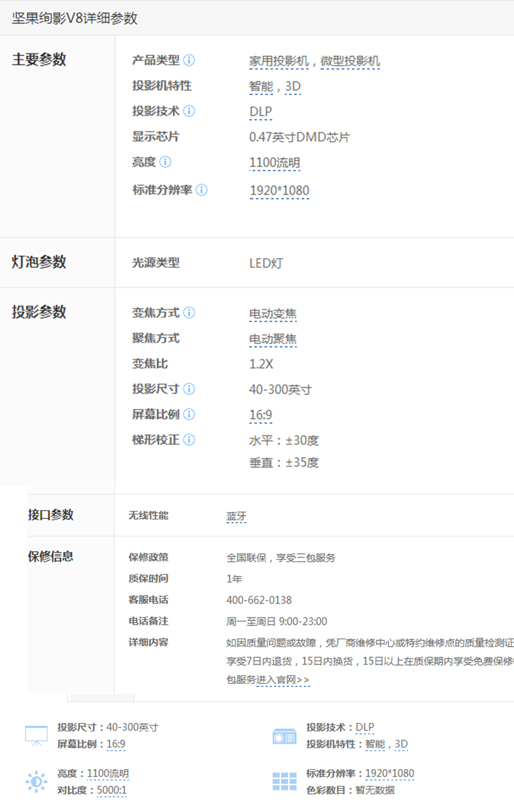This screenshot has width=514, height=812.
Task: Click the 无线性能 label
Action: [x=148, y=516]
